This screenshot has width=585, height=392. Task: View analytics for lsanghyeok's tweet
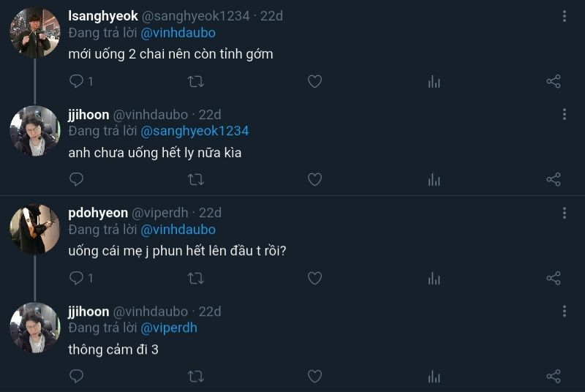coord(434,81)
